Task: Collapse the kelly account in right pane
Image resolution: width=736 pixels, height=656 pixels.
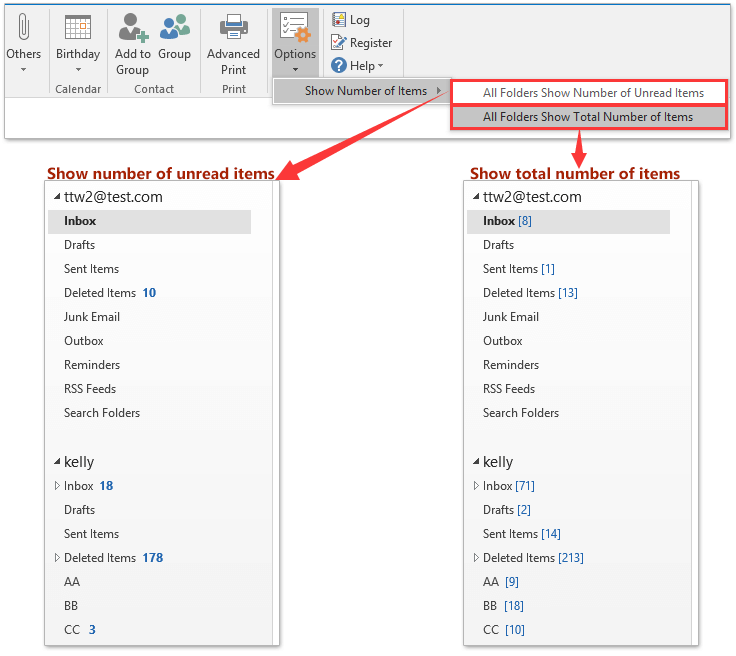Action: tap(475, 462)
